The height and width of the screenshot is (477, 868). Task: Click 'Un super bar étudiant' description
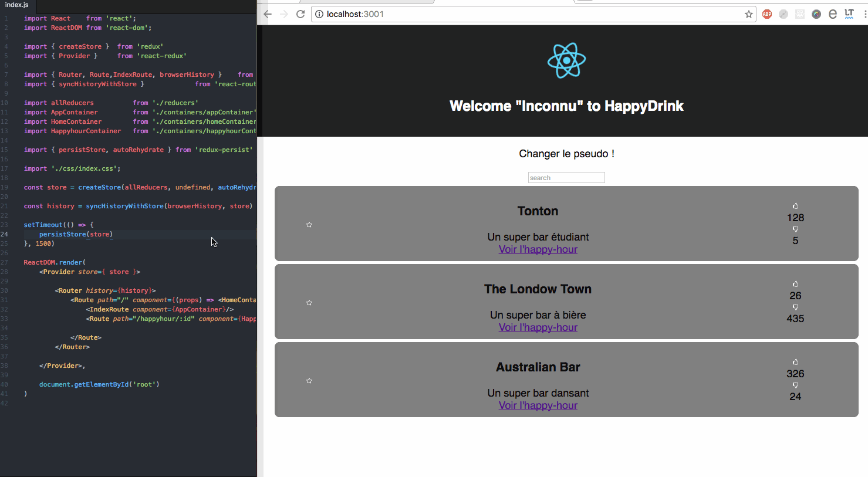pos(538,237)
